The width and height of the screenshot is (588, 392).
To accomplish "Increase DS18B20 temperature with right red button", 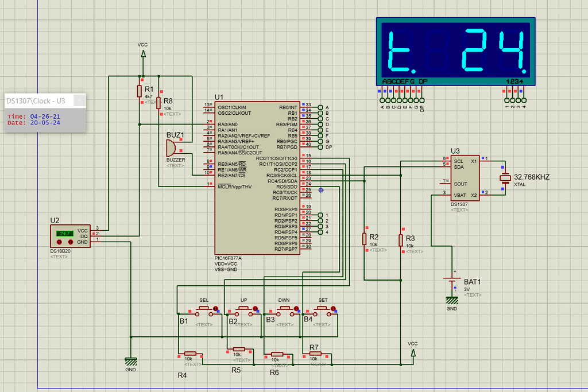I will [71, 242].
